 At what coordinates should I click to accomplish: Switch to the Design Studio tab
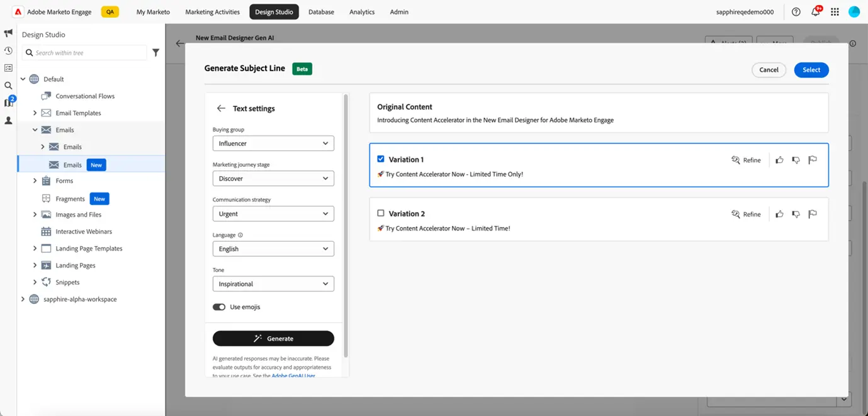pos(274,12)
